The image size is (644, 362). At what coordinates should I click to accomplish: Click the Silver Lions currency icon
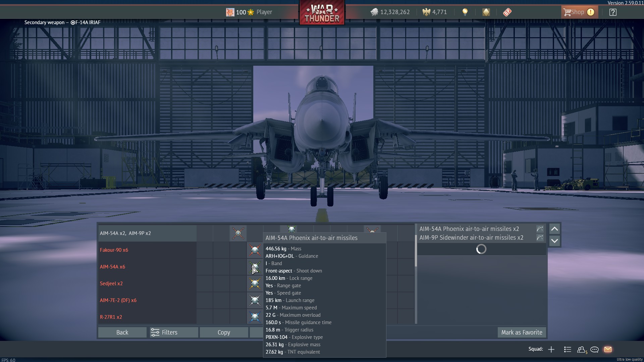tap(374, 12)
